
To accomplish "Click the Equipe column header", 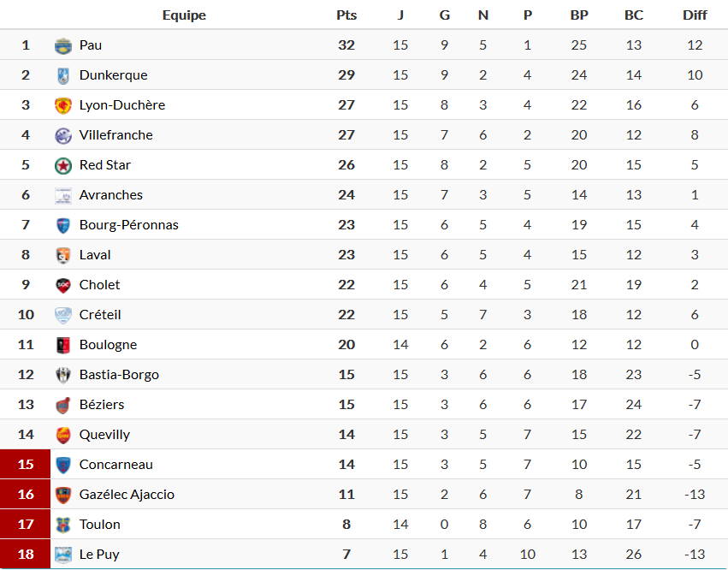I will pos(184,15).
